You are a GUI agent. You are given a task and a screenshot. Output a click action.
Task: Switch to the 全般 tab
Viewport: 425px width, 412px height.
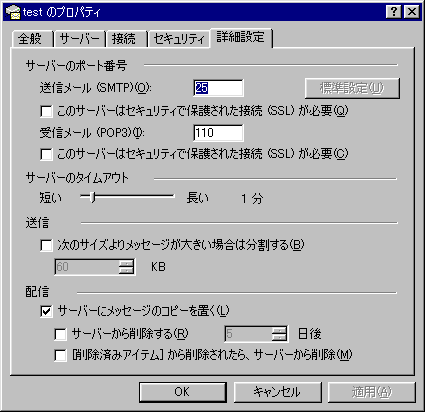[32, 39]
